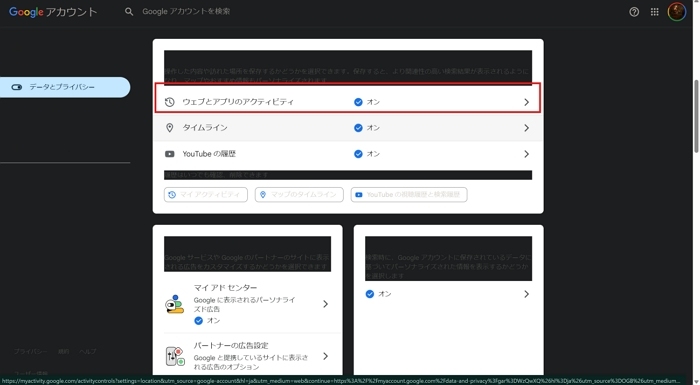This screenshot has width=700, height=385.
Task: Click the search magnifier icon
Action: click(129, 12)
